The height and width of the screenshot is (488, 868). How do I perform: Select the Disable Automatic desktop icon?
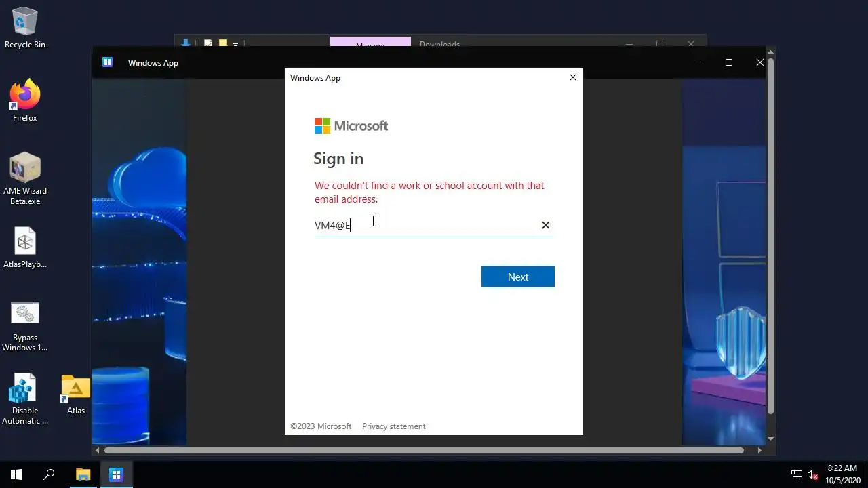(25, 399)
